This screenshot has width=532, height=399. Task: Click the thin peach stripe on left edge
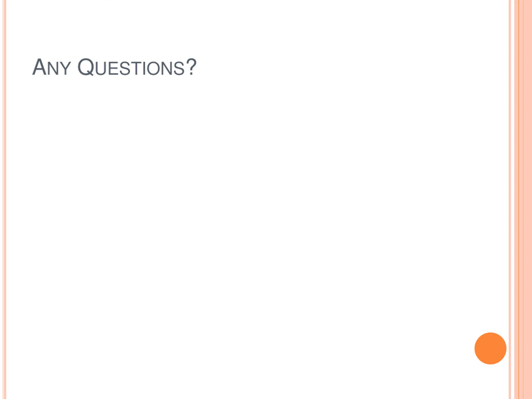(x=4, y=199)
